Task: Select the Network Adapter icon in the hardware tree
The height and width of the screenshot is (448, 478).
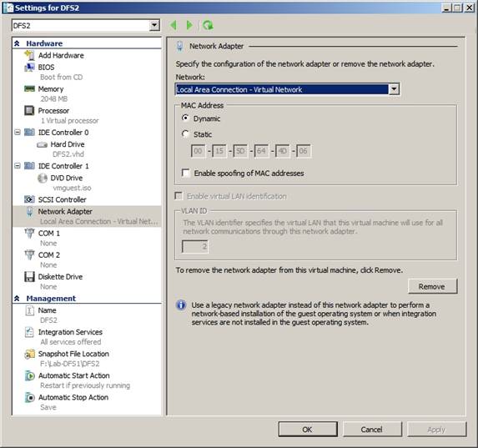Action: point(29,212)
